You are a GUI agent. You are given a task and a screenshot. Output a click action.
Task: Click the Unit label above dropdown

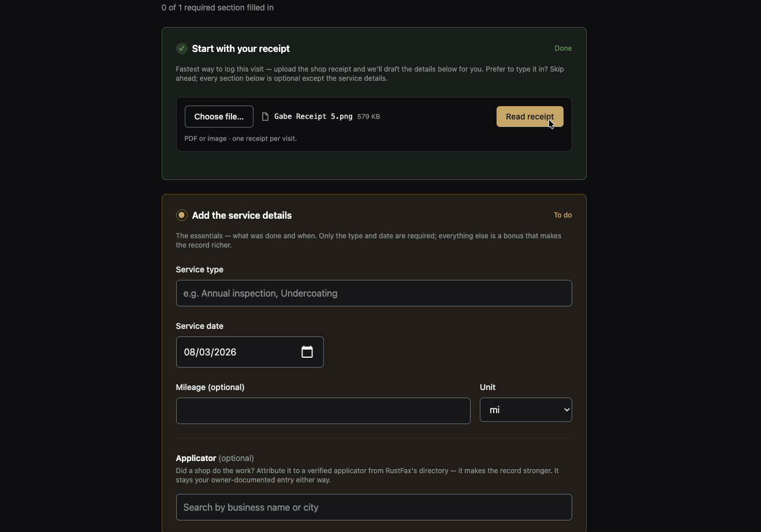coord(488,387)
